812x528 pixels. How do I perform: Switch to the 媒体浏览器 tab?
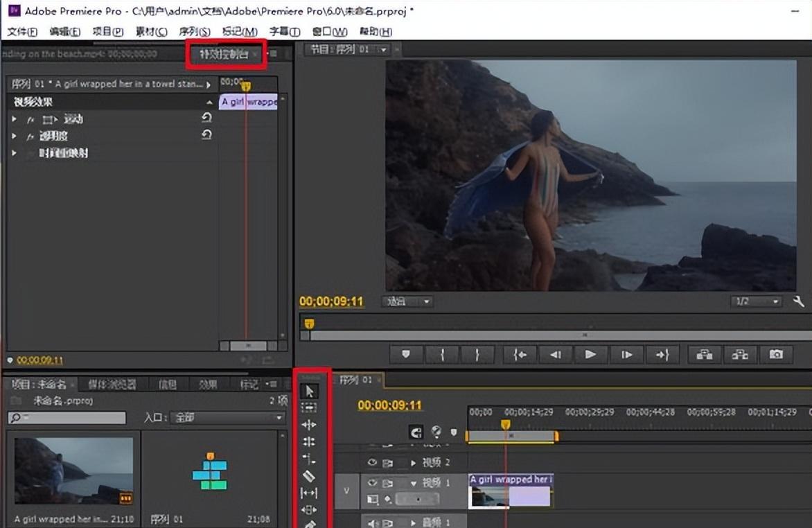[112, 385]
